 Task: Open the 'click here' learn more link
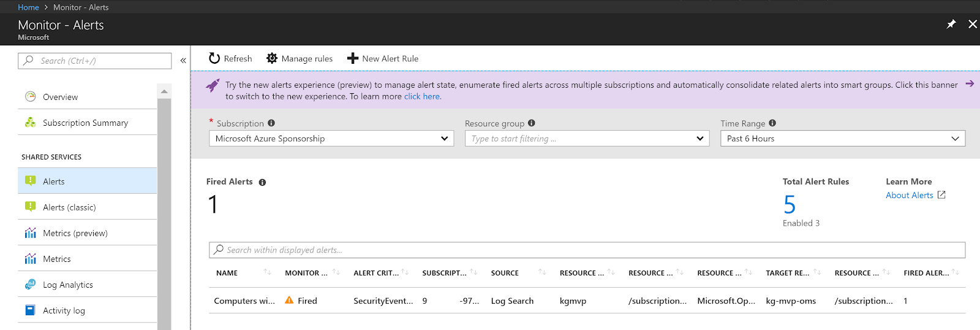pyautogui.click(x=422, y=96)
